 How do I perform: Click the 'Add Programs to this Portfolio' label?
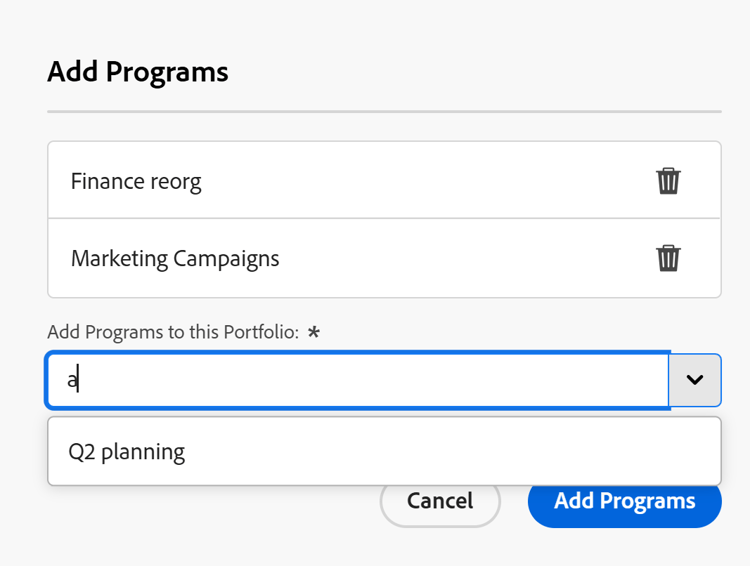(x=173, y=332)
